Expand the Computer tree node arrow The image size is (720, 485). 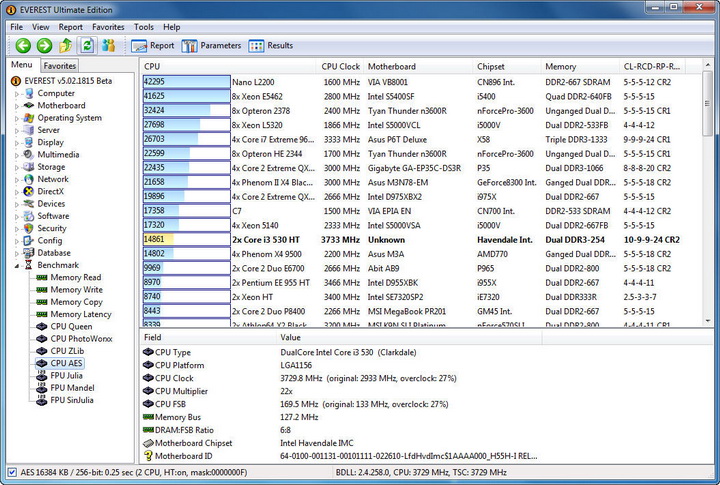(x=17, y=94)
